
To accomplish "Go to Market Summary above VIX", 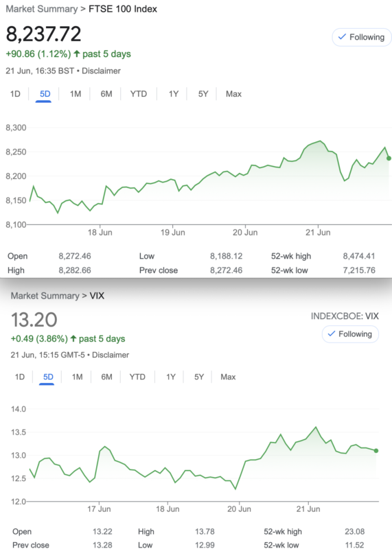I will click(45, 296).
